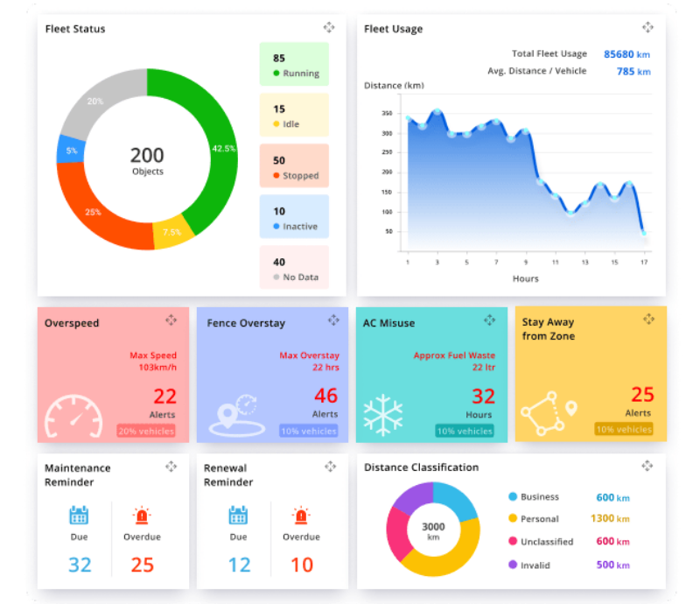This screenshot has height=604, width=700.
Task: Click the move icon on Fleet Status card
Action: (x=328, y=28)
